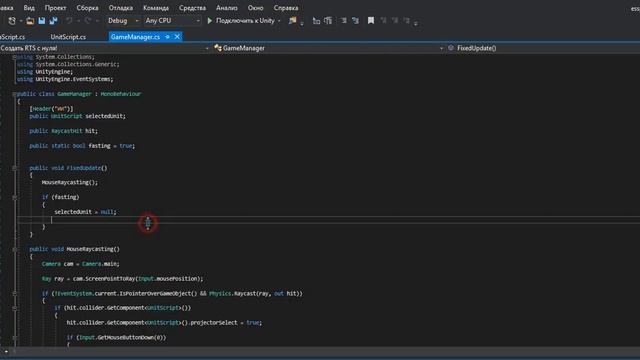Screen dimensions: 640x360
Task: Switch to the UnitScript.cs tab
Action: pos(68,37)
